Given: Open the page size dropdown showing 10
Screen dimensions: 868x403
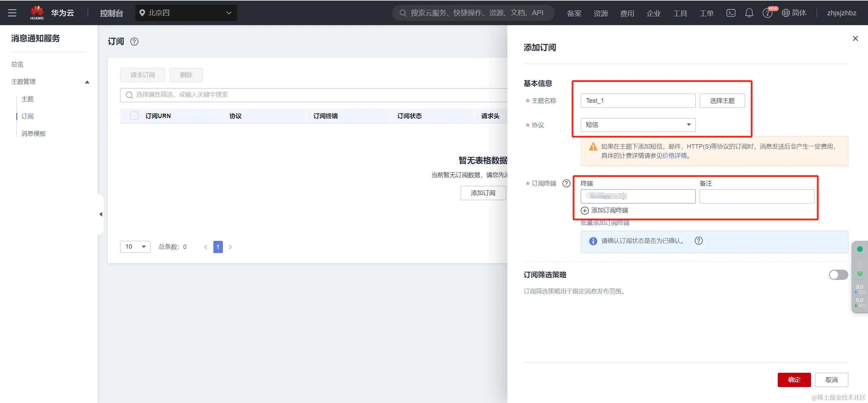Looking at the screenshot, I should tap(135, 247).
